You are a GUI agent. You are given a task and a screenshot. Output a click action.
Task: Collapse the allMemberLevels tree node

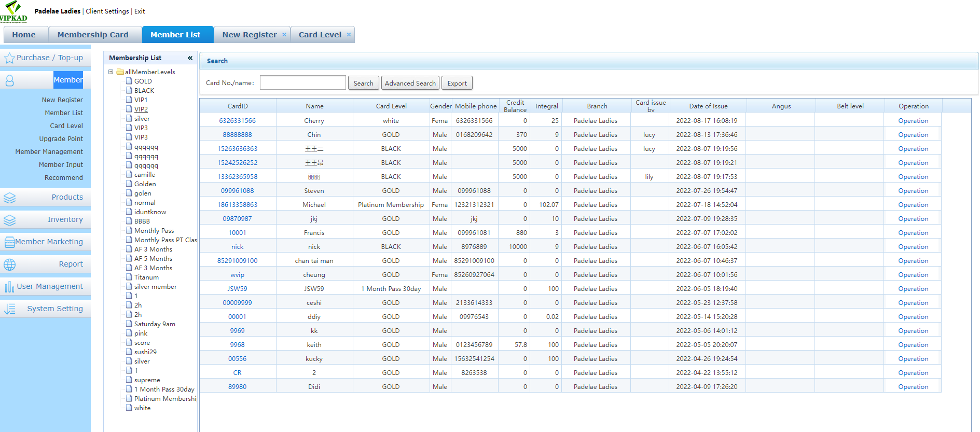[111, 72]
